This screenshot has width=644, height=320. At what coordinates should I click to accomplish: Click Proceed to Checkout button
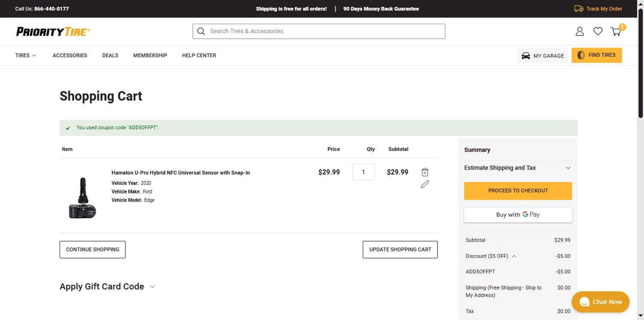pyautogui.click(x=518, y=191)
